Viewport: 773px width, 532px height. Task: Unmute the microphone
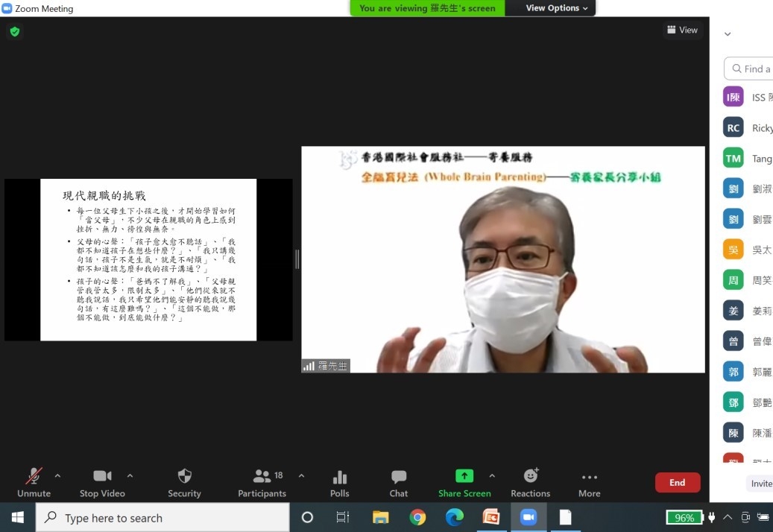[x=34, y=477]
